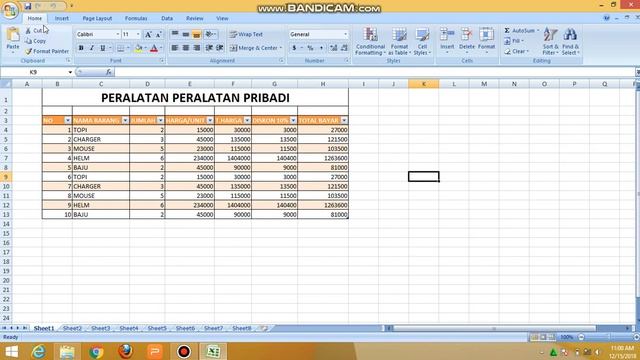Open the Windows Start button
The width and height of the screenshot is (640, 360).
pyautogui.click(x=11, y=351)
